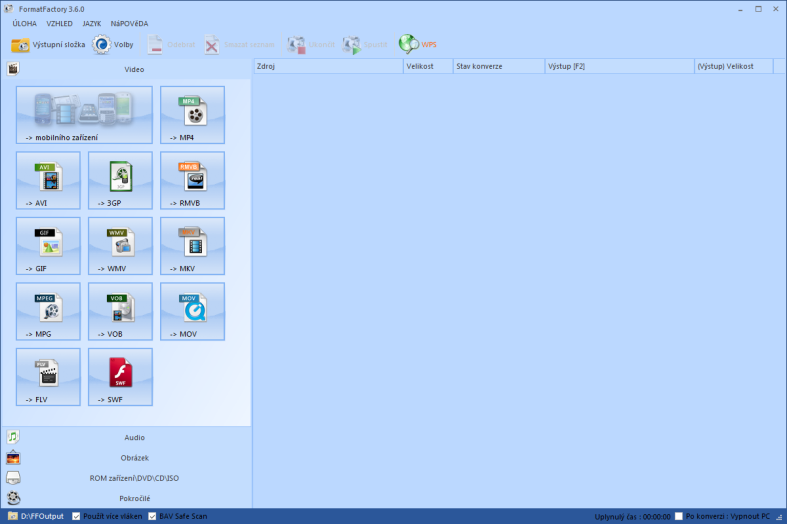Select the -> GIF conversion tile

tap(48, 246)
